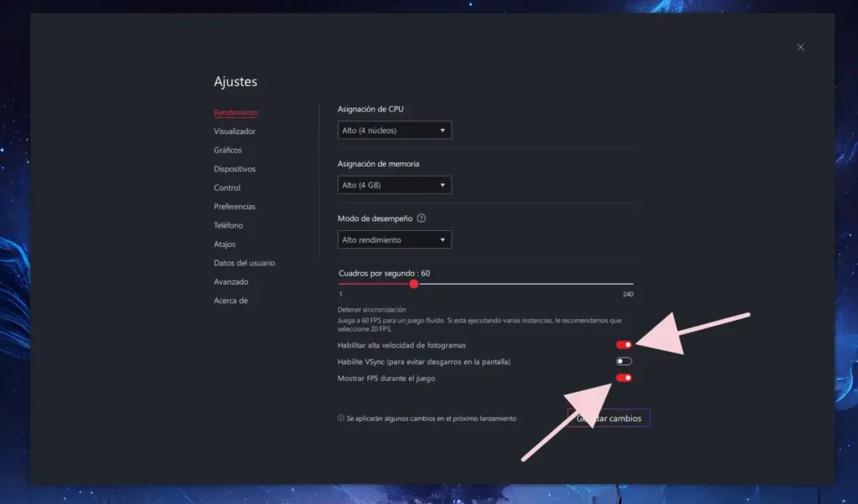
Task: Open the Modo de desempeño dropdown
Action: click(394, 240)
